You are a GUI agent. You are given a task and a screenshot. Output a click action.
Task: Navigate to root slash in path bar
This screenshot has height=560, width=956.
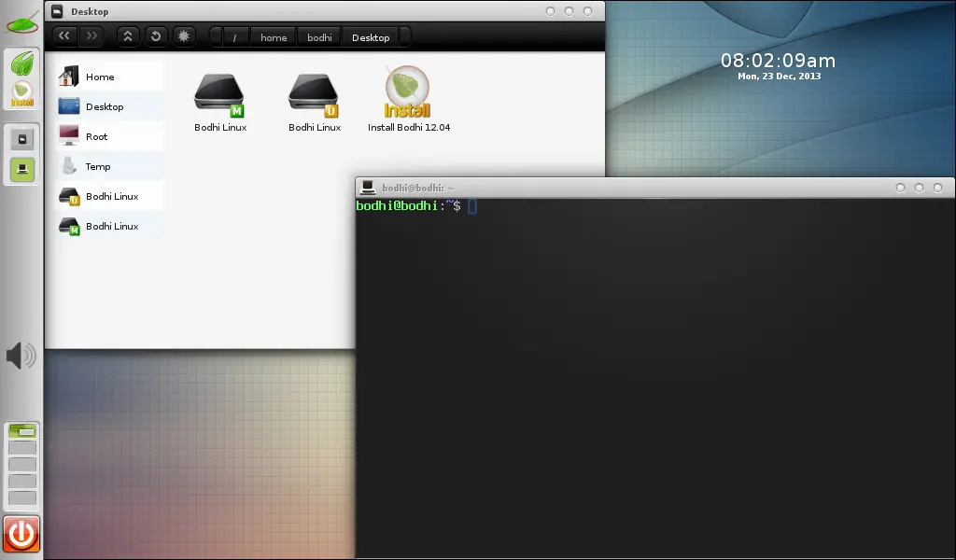(234, 37)
